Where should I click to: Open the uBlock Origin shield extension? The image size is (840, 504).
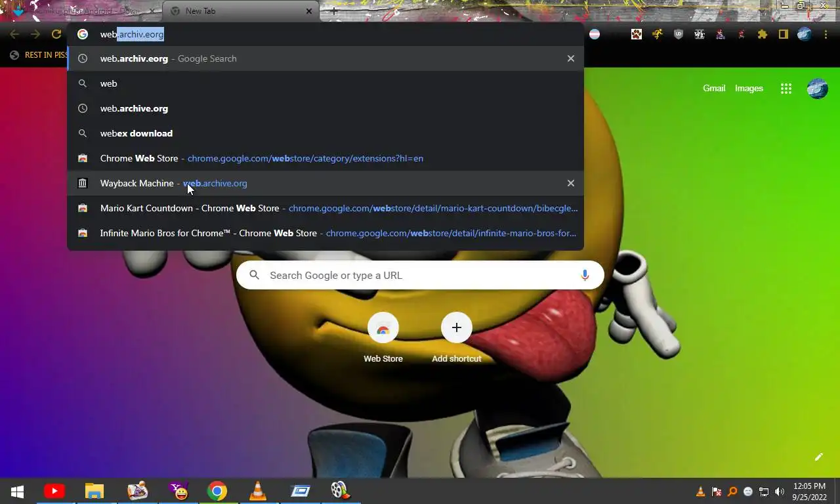[x=679, y=34]
